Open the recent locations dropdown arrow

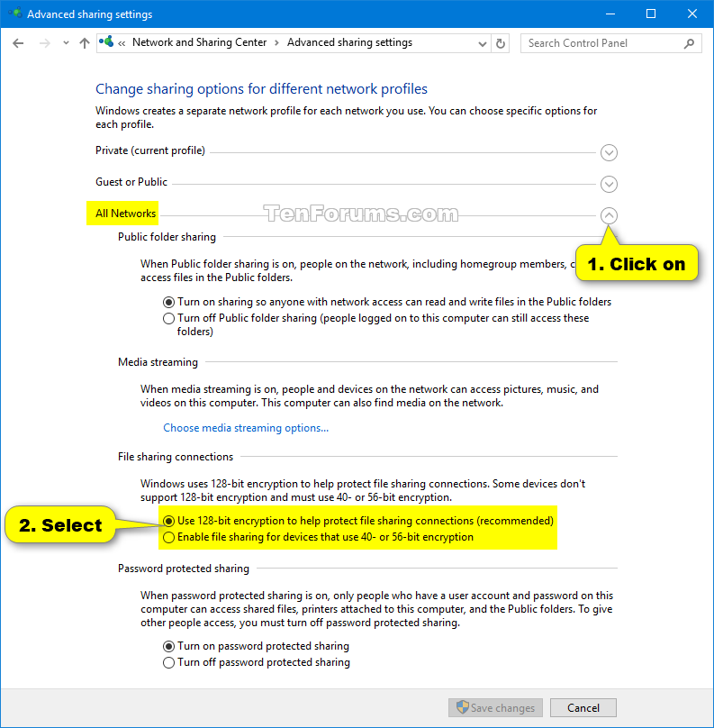[x=66, y=43]
